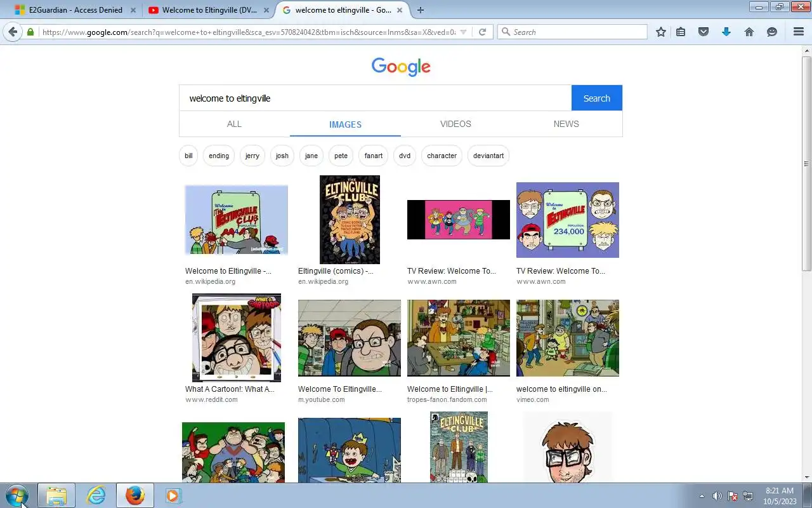Focus the Google query input field
The height and width of the screenshot is (508, 812).
(375, 98)
